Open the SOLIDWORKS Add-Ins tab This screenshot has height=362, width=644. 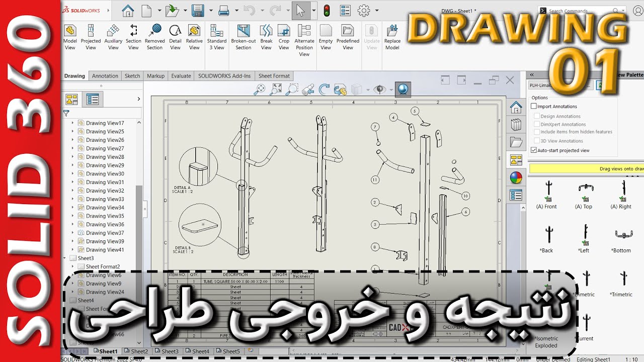pos(224,76)
